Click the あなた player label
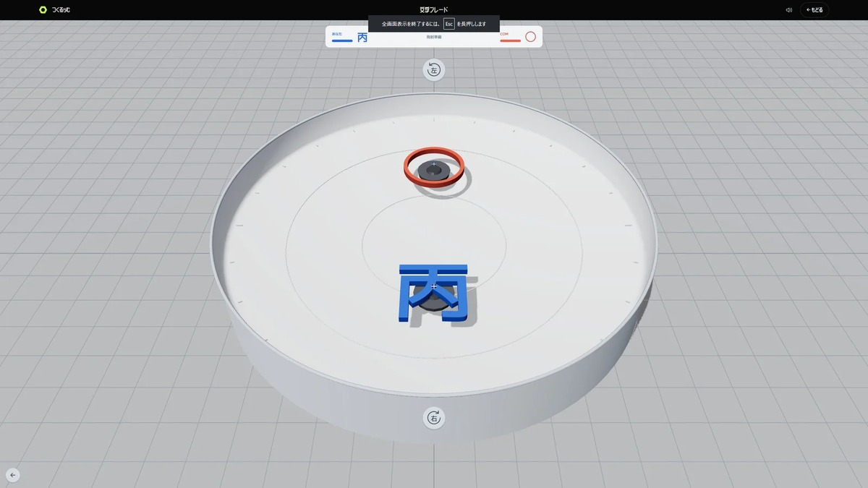This screenshot has height=488, width=868. click(x=337, y=33)
